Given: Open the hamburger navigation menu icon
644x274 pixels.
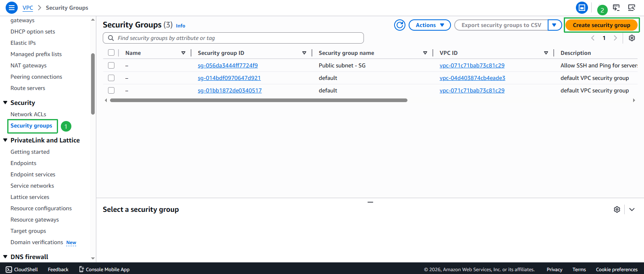Looking at the screenshot, I should [x=12, y=8].
